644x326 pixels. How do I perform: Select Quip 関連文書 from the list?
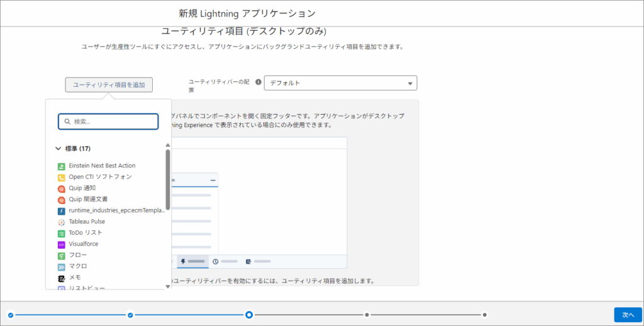(x=92, y=200)
